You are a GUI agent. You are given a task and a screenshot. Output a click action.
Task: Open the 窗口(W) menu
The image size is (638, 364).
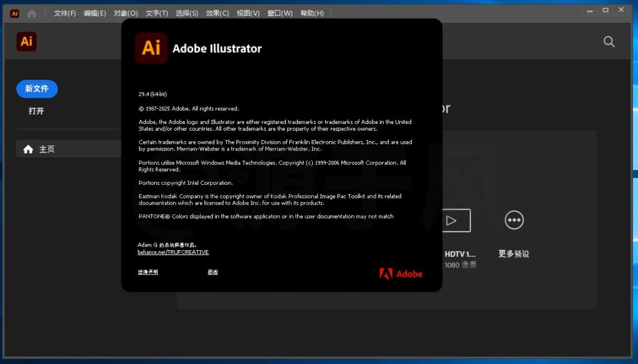pos(280,14)
